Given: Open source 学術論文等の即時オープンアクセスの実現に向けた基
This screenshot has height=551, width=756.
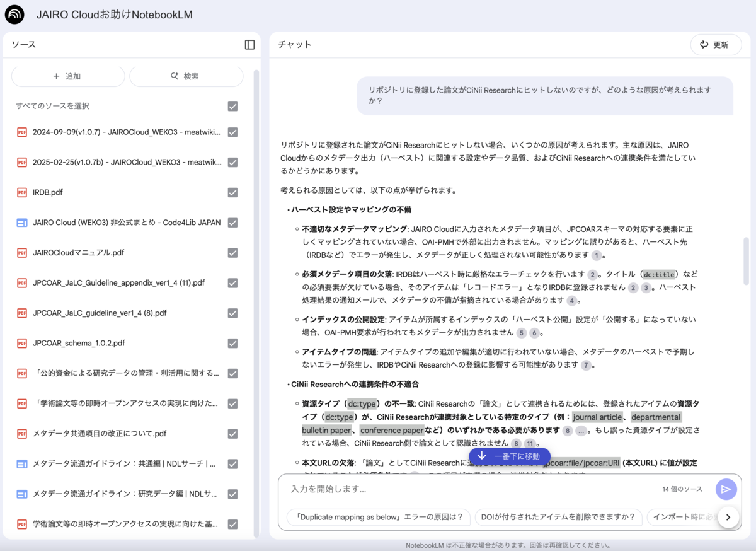Looking at the screenshot, I should (x=125, y=524).
